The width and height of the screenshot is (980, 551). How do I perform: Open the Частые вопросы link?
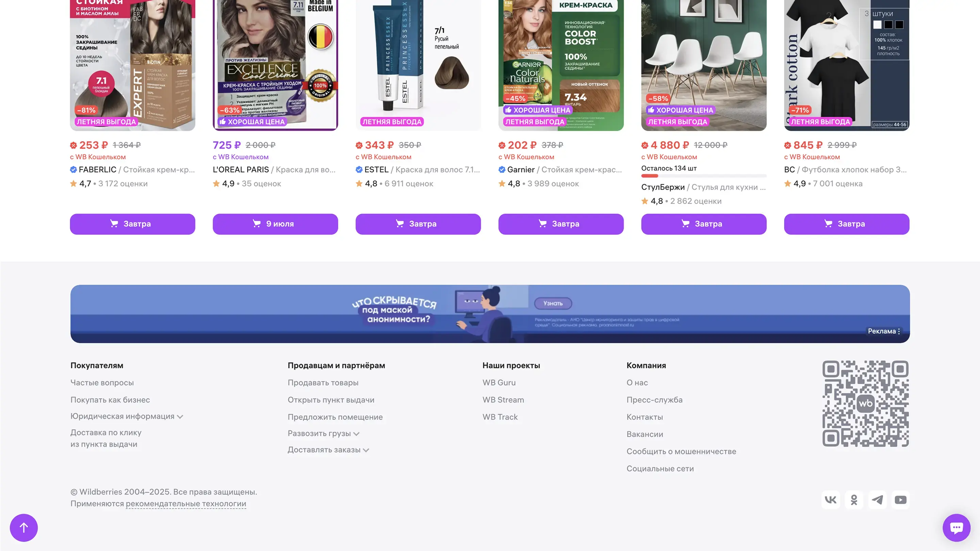[102, 383]
